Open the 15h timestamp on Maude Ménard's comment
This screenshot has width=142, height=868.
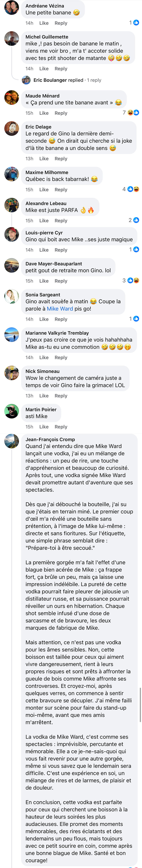click(29, 113)
